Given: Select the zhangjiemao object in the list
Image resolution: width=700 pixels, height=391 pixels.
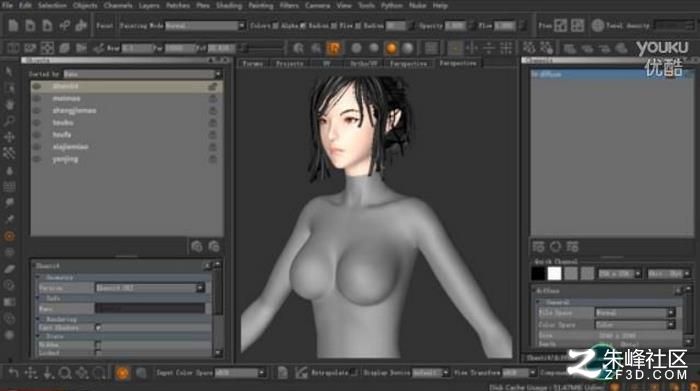Looking at the screenshot, I should point(74,111).
